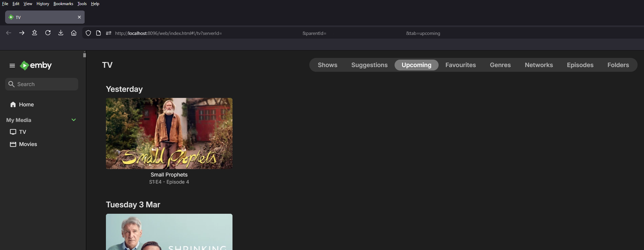The height and width of the screenshot is (250, 644).
Task: Switch to the Suggestions tab
Action: tap(370, 65)
